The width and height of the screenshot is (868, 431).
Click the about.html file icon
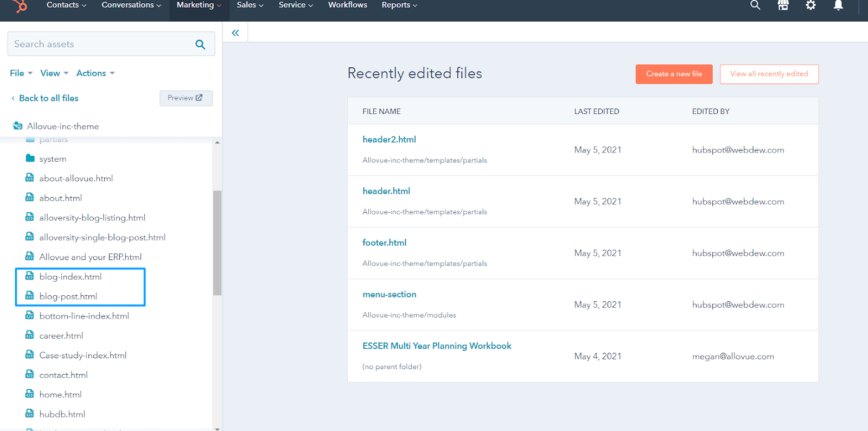click(30, 197)
